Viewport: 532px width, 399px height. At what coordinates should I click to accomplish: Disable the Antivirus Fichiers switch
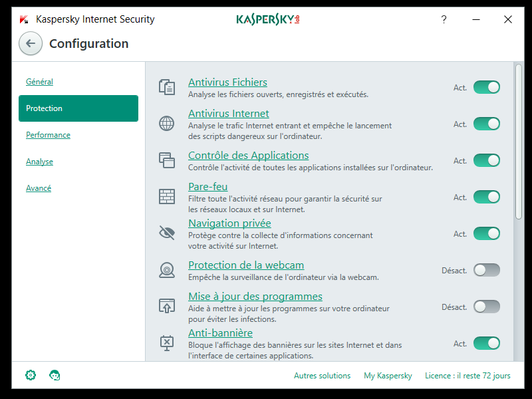[487, 87]
